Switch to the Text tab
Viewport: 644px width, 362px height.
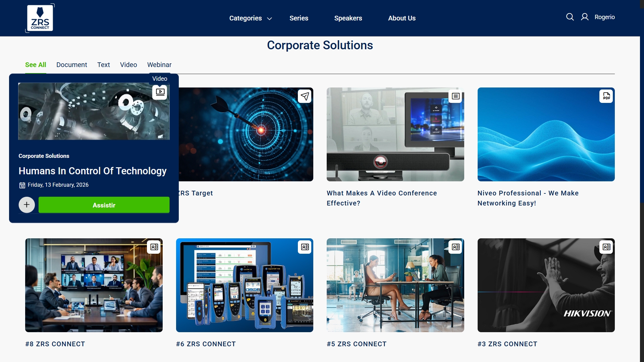104,65
